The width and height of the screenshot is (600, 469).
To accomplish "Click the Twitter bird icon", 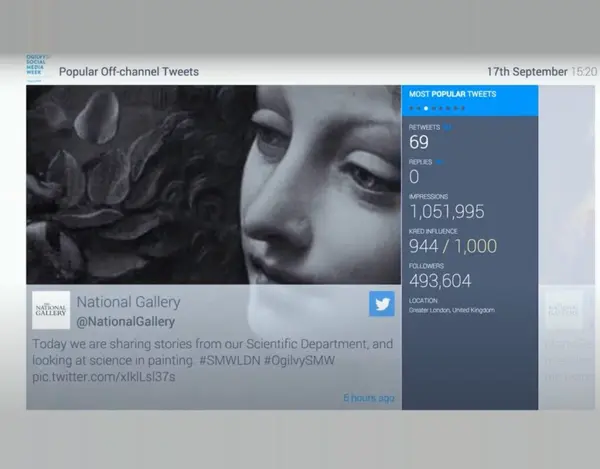I will coord(381,304).
